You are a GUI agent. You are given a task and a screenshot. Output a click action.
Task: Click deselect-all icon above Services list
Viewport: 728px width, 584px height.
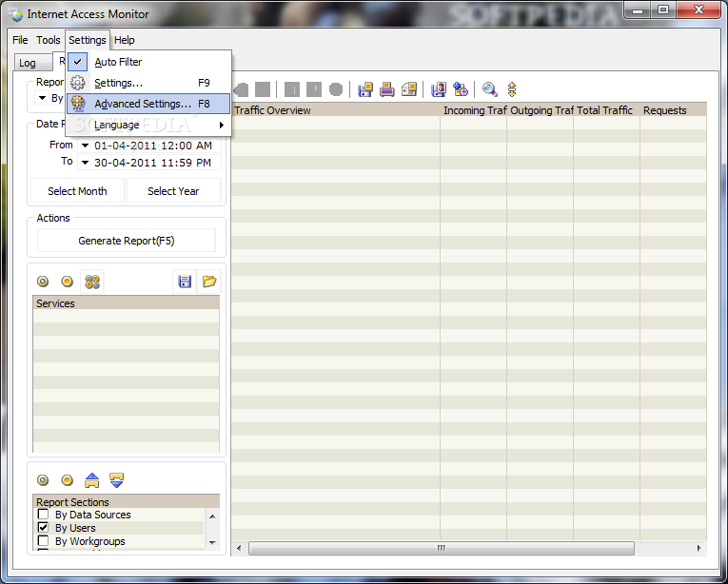(x=67, y=282)
